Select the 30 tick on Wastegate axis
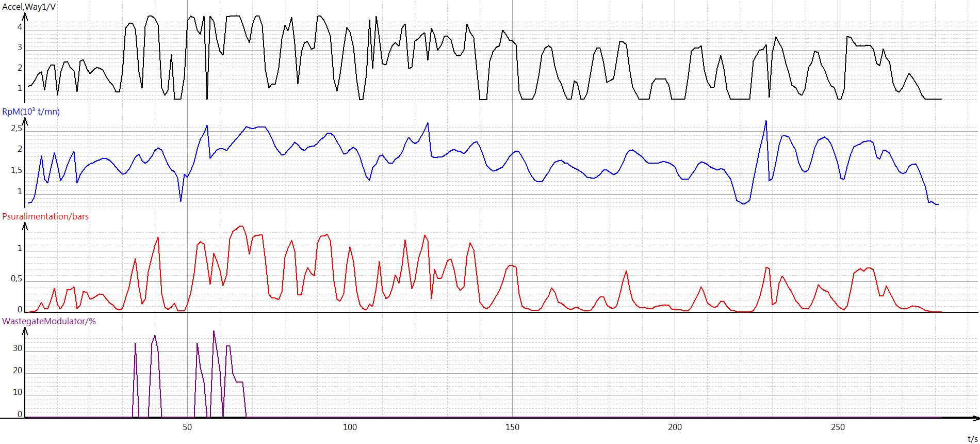 click(x=18, y=348)
